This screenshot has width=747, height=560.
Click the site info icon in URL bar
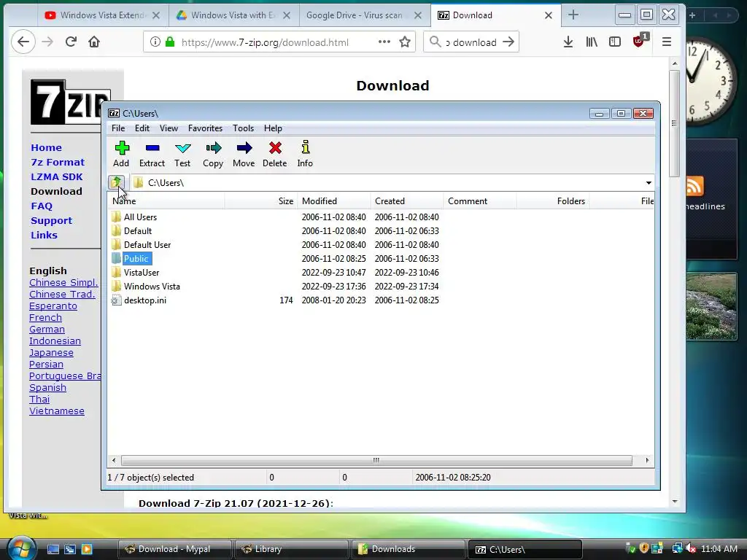[x=155, y=42]
